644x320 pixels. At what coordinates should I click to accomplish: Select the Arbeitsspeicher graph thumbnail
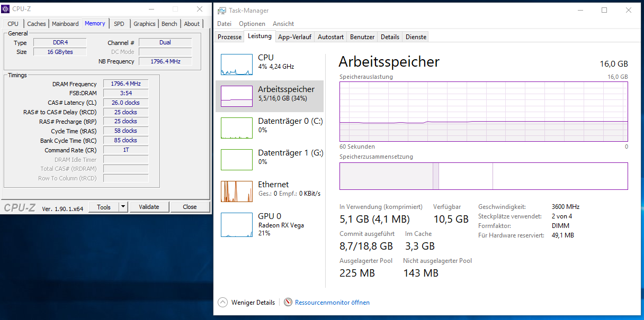236,96
